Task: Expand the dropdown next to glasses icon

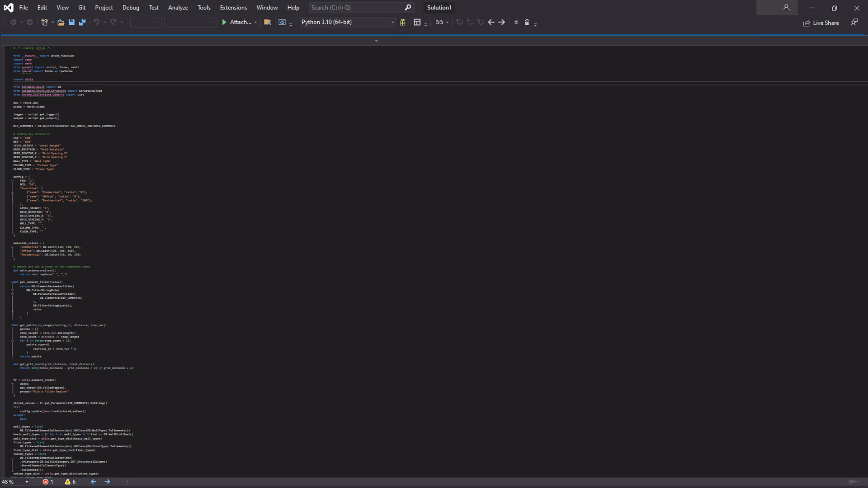Action: point(448,22)
